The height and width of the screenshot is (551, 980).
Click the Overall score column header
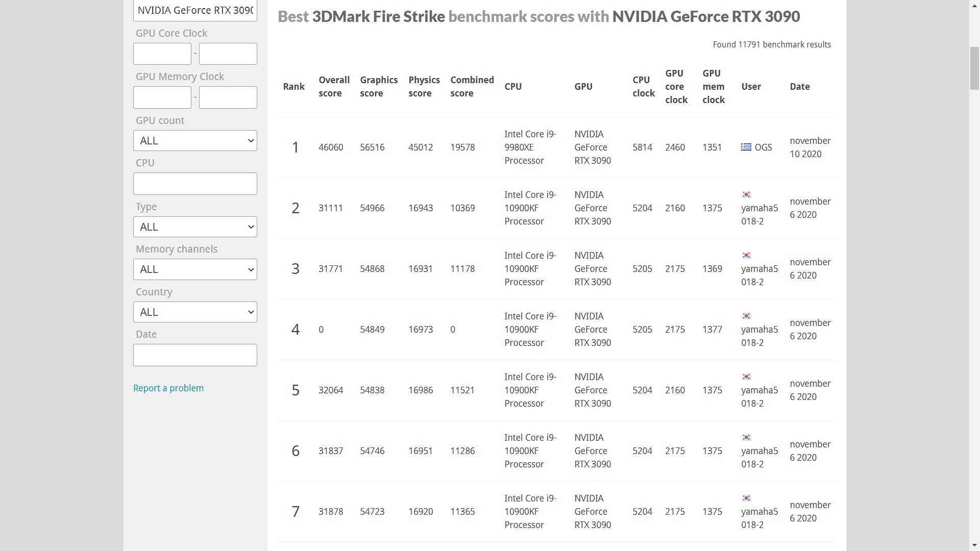tap(334, 87)
